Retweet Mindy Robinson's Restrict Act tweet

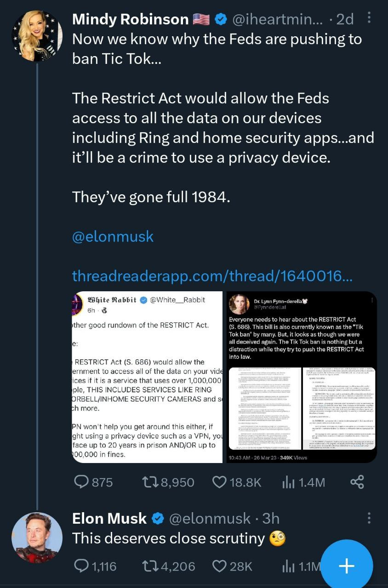coord(150,482)
